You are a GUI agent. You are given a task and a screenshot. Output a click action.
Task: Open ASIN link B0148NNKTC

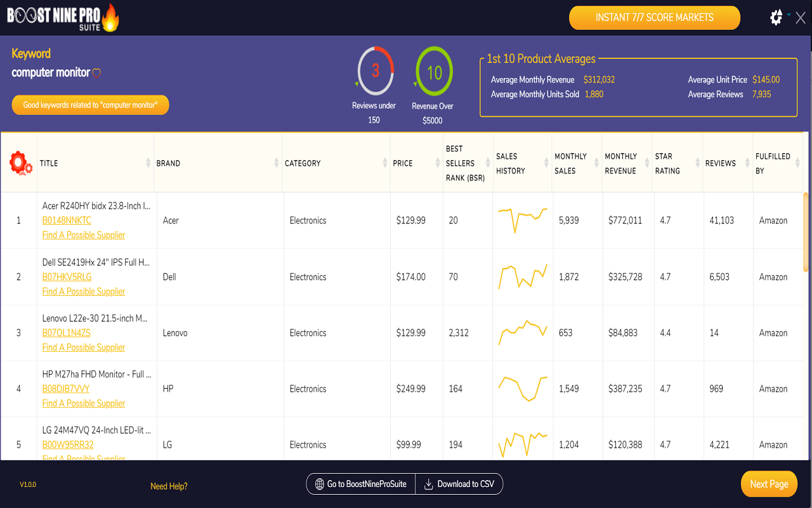(x=67, y=220)
